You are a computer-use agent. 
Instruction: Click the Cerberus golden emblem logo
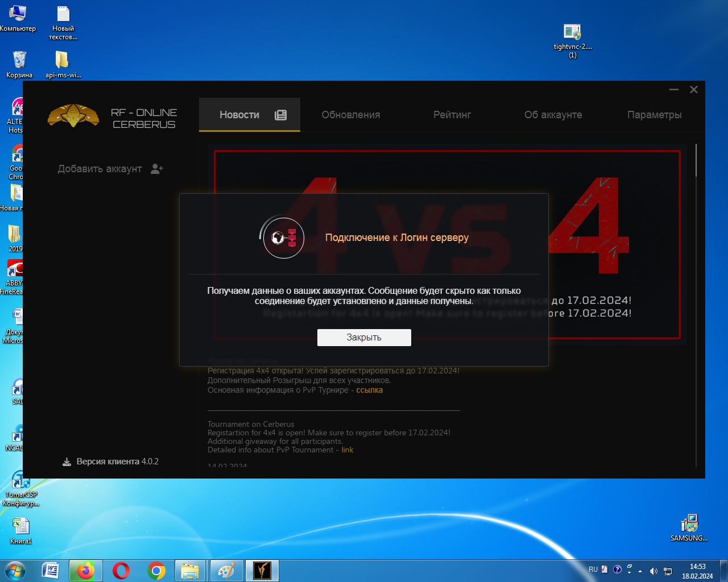point(73,115)
